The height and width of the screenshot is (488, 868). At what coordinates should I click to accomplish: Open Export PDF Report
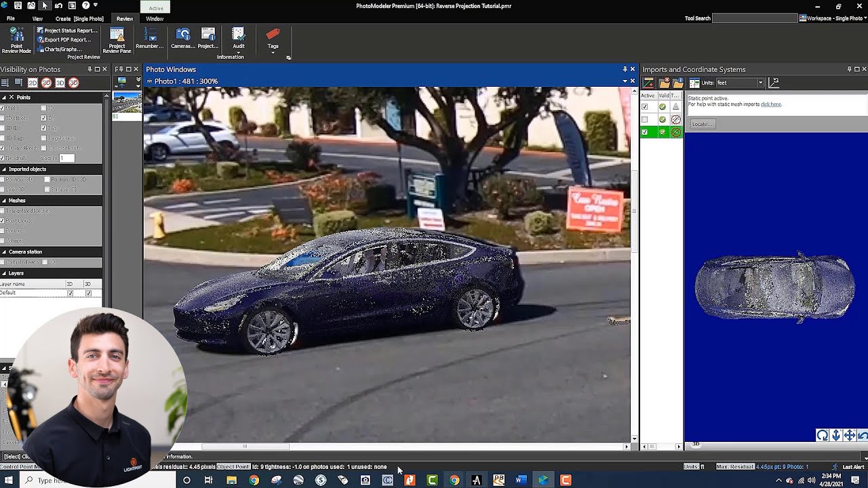[63, 39]
